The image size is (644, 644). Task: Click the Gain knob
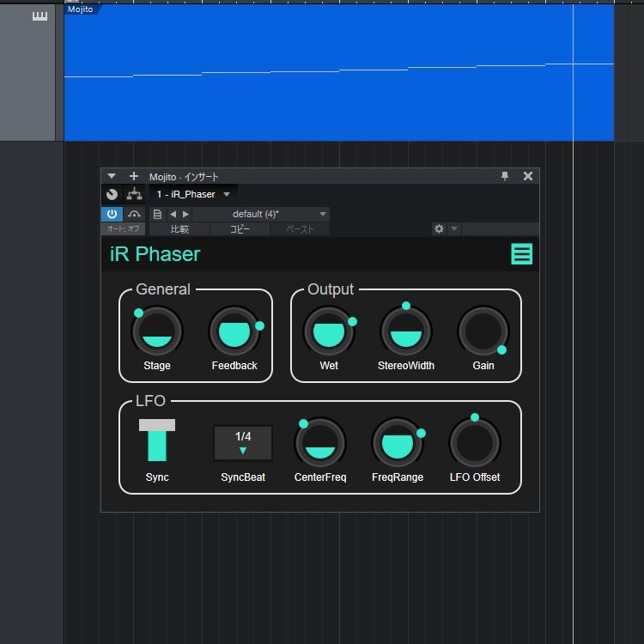(483, 331)
